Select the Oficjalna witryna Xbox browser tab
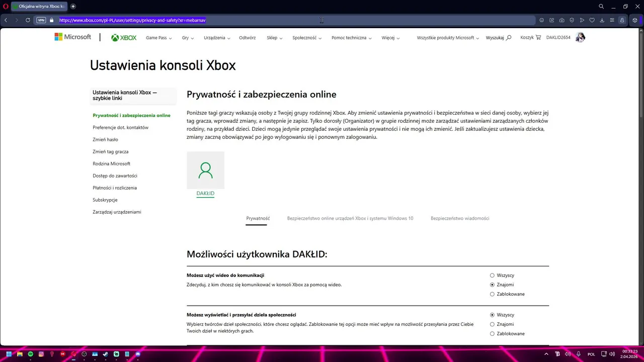 pos(39,7)
